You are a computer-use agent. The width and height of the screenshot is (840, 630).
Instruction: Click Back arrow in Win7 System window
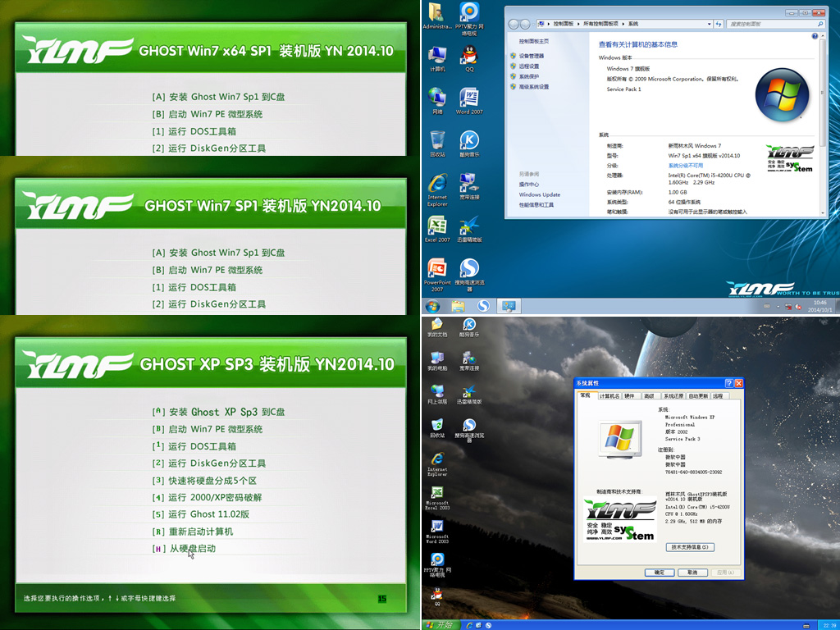click(x=514, y=24)
